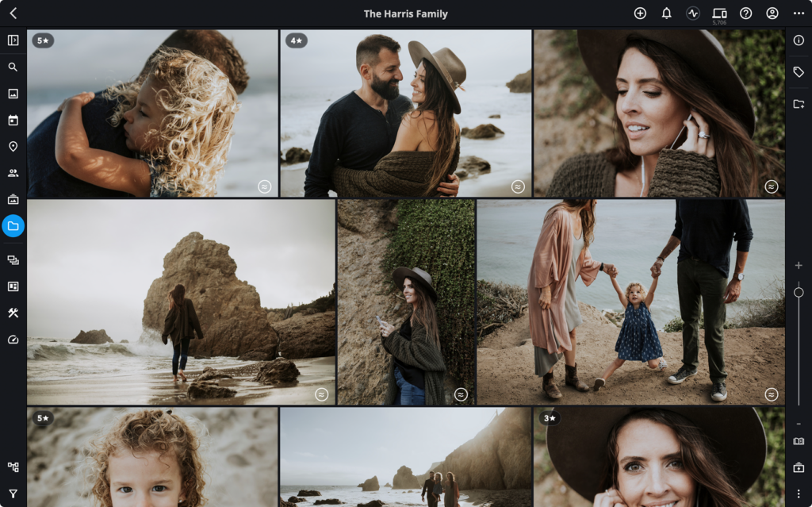The height and width of the screenshot is (507, 812).
Task: Select the woman with earphones photo
Action: 659,113
